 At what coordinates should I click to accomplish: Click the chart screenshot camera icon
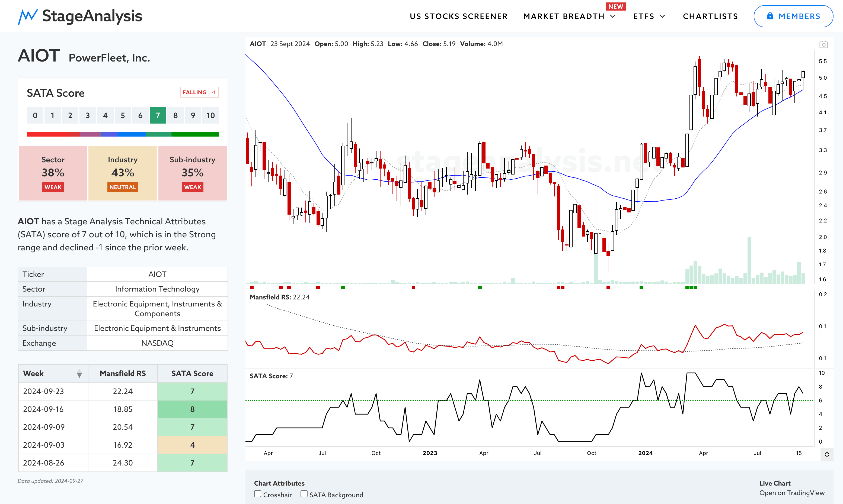coord(823,44)
